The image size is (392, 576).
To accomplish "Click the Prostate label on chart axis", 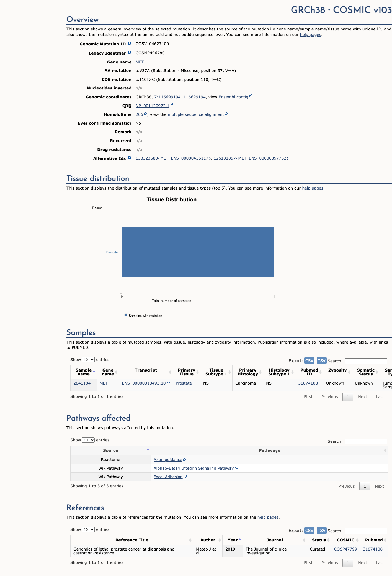I will [112, 252].
